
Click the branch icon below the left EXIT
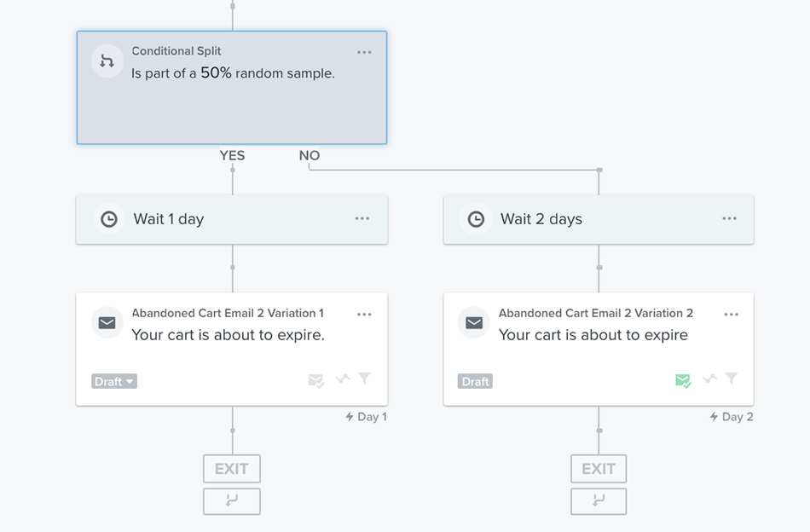pyautogui.click(x=231, y=501)
